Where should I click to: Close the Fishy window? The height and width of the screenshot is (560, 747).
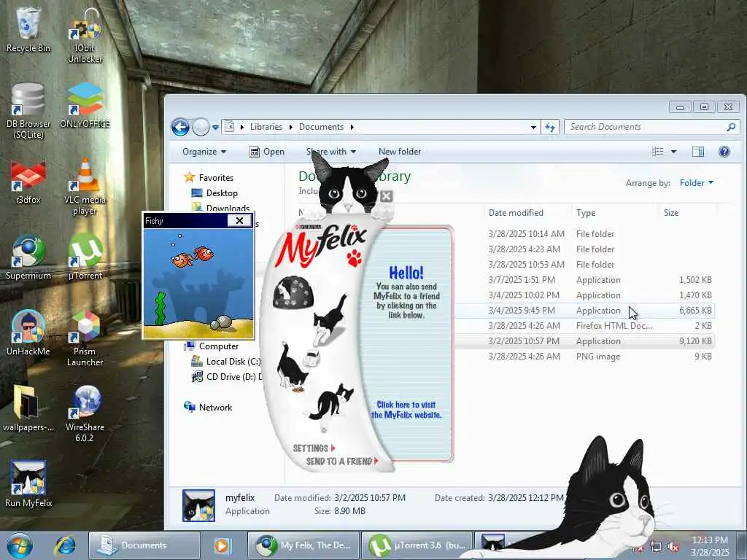pyautogui.click(x=239, y=220)
